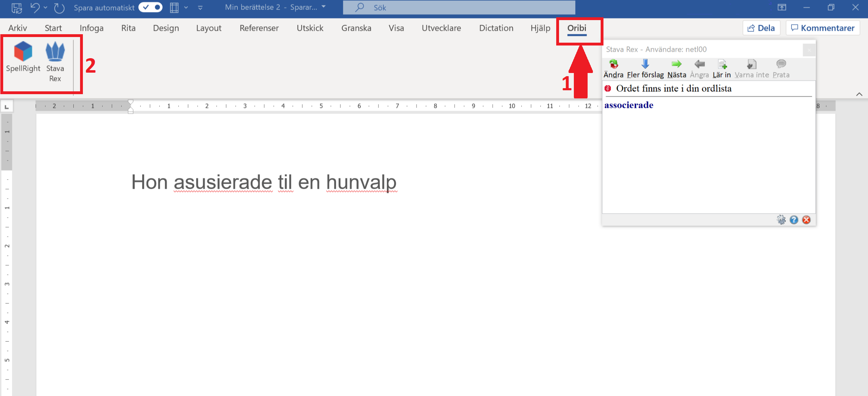The height and width of the screenshot is (396, 868).
Task: Close Stava Rex with red X icon
Action: click(x=806, y=220)
